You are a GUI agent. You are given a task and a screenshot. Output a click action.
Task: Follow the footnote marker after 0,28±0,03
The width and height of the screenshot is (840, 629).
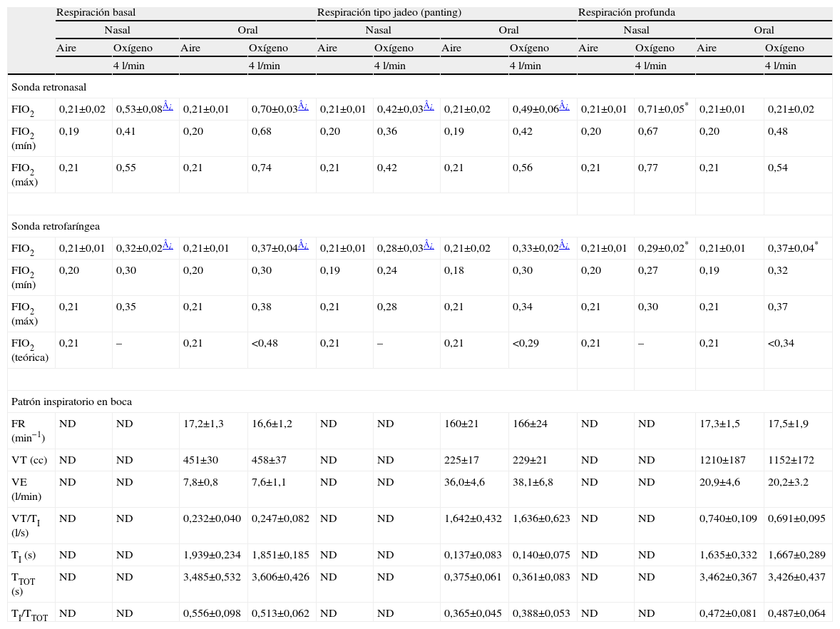tap(428, 245)
